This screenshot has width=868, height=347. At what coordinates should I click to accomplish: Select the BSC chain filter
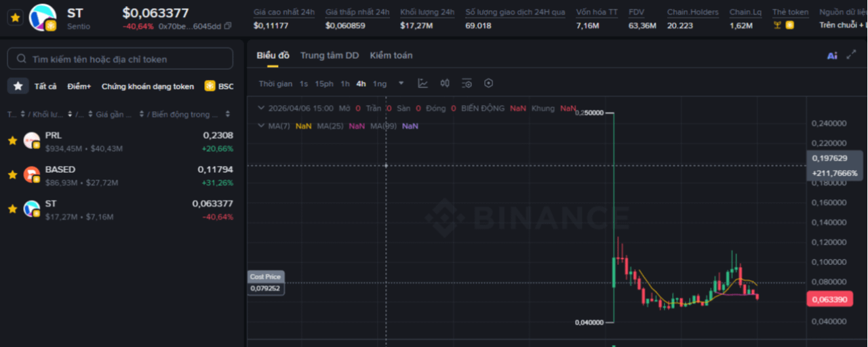tap(219, 86)
